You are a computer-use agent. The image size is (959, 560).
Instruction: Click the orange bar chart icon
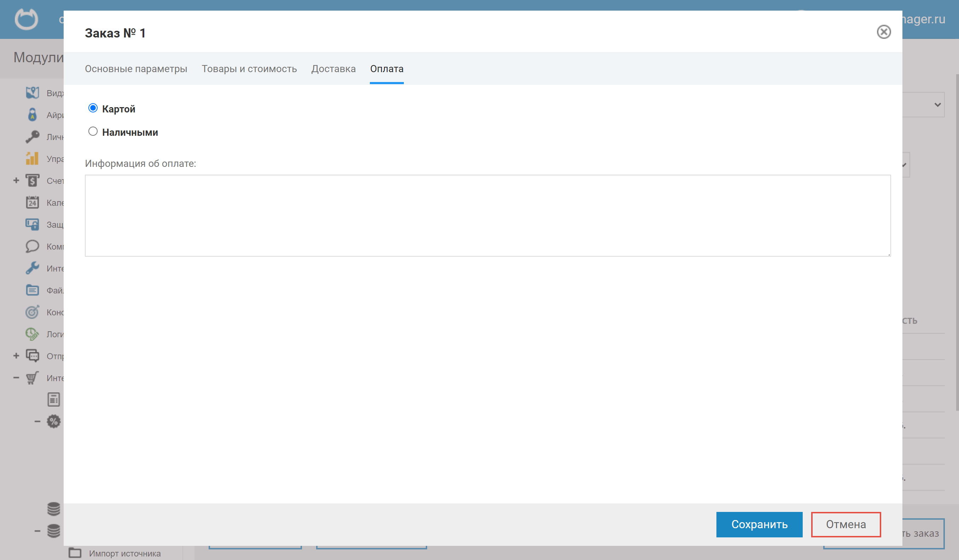coord(32,158)
